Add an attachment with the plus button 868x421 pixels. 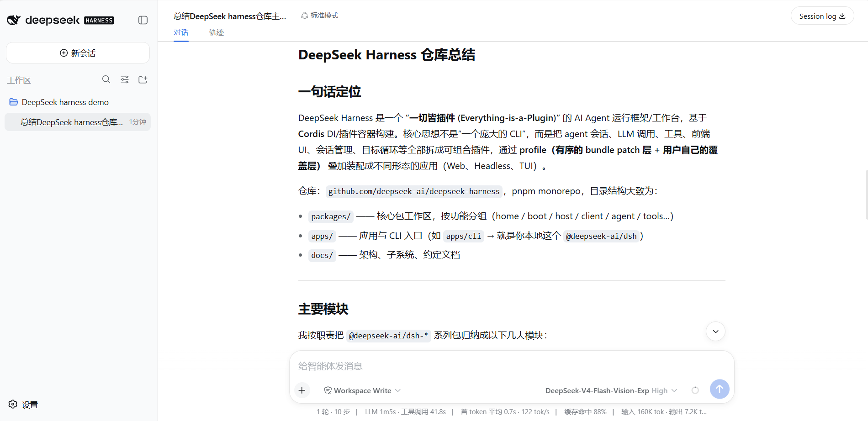(302, 390)
